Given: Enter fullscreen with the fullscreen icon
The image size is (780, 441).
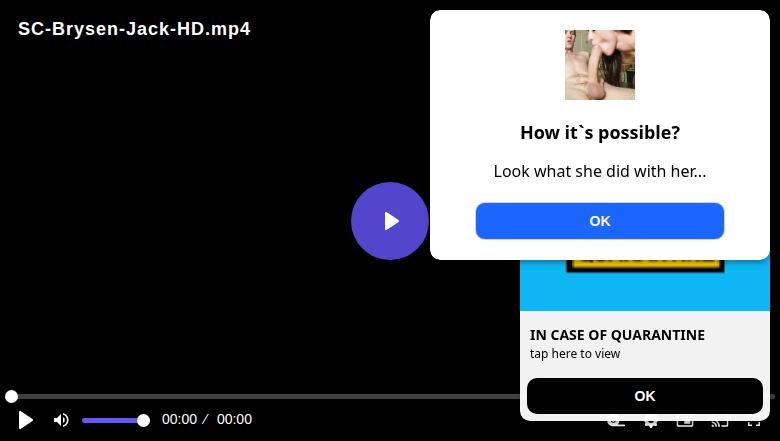Looking at the screenshot, I should coord(755,424).
